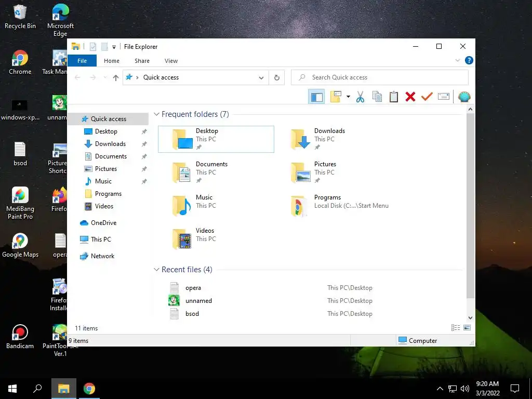532x399 pixels.
Task: Select the unnamed recent file
Action: 198,301
